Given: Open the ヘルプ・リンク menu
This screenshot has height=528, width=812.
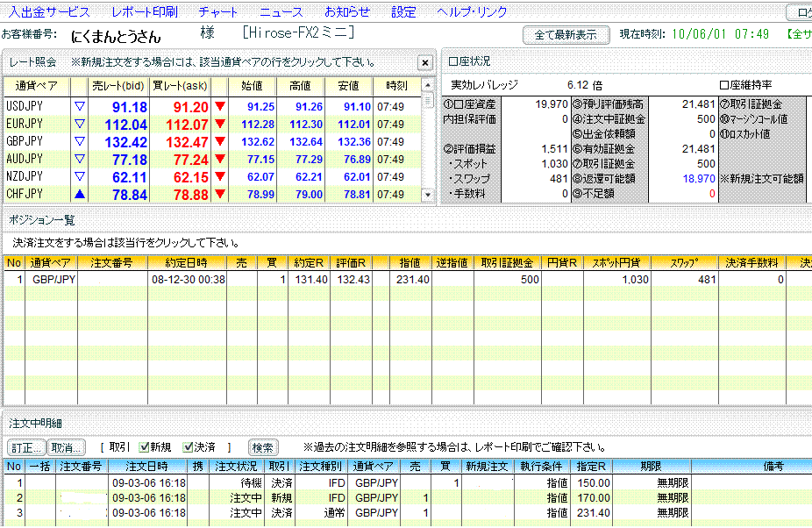Looking at the screenshot, I should click(472, 12).
